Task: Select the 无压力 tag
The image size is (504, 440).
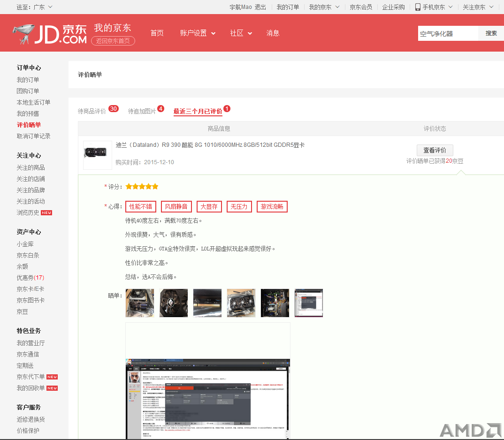Action: pos(239,207)
